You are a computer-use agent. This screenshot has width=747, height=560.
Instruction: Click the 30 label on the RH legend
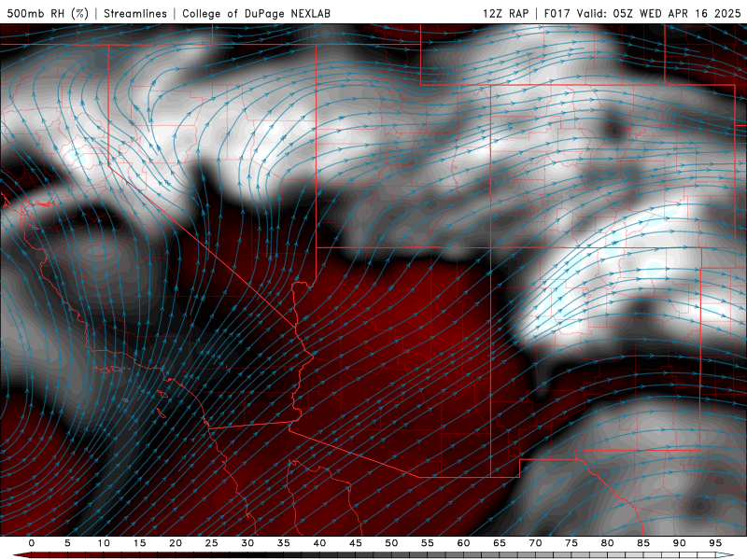click(247, 543)
